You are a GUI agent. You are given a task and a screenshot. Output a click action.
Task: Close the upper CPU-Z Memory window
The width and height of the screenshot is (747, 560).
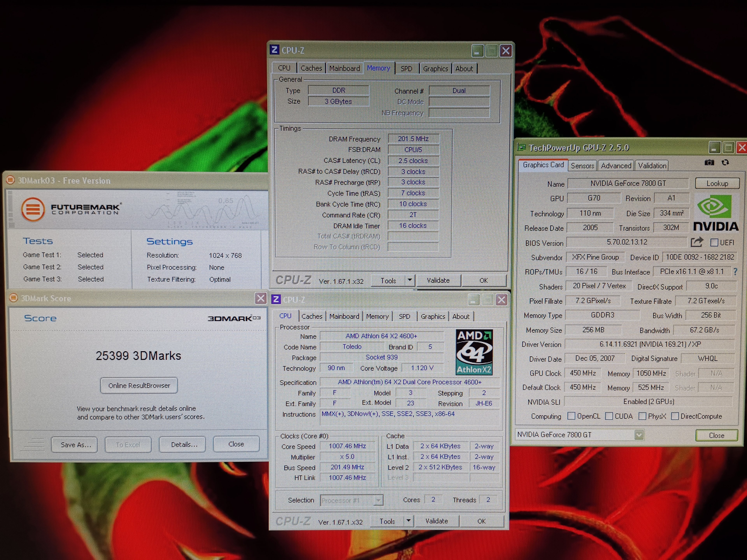coord(506,51)
